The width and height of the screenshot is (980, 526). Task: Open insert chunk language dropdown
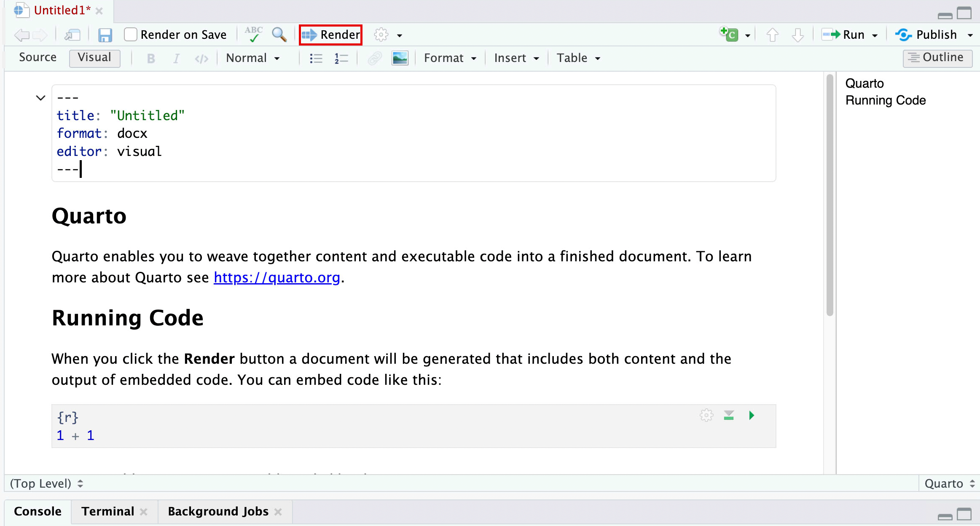pos(748,35)
